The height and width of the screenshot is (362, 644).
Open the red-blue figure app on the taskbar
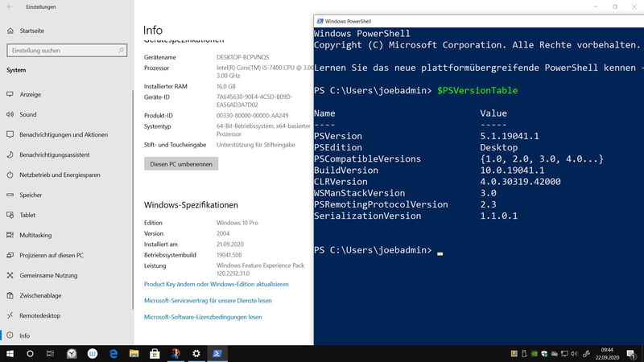click(175, 353)
